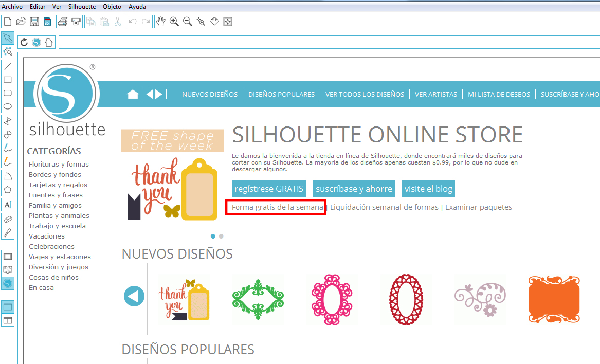
Task: Click the Silhouette Store icon in left sidebar
Action: (8, 283)
